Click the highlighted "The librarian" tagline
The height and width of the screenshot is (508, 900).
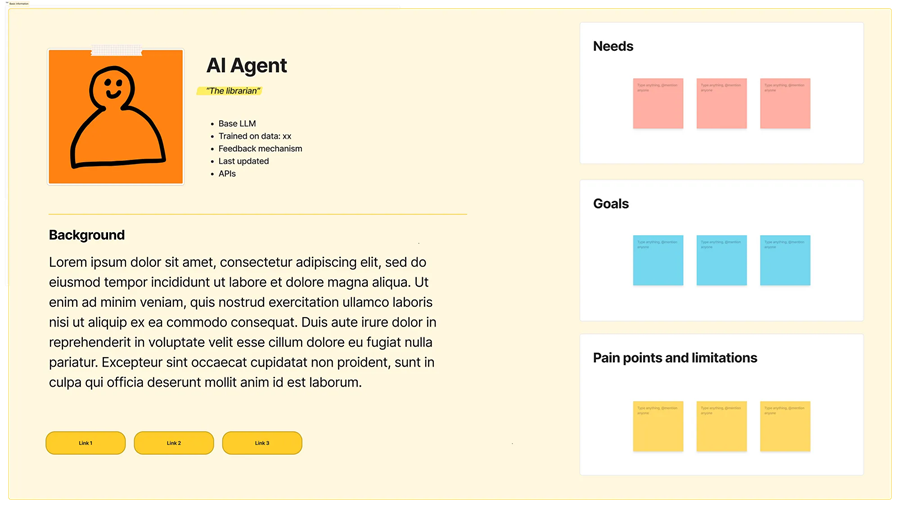232,91
